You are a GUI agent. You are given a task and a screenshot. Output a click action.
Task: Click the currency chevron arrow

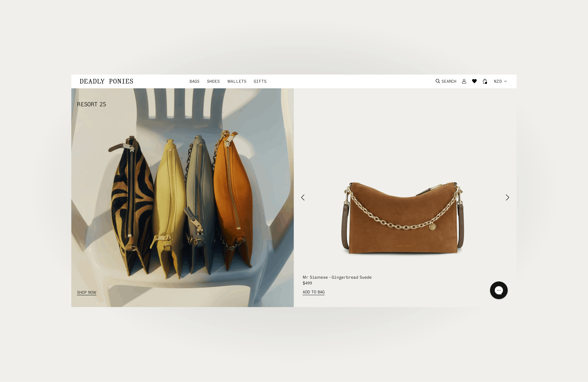pyautogui.click(x=506, y=81)
